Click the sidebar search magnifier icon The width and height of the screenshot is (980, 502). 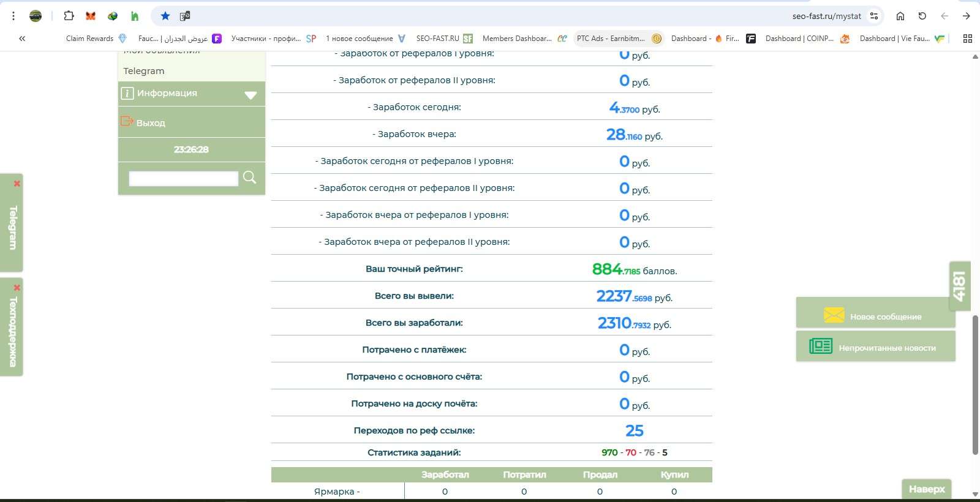[249, 178]
